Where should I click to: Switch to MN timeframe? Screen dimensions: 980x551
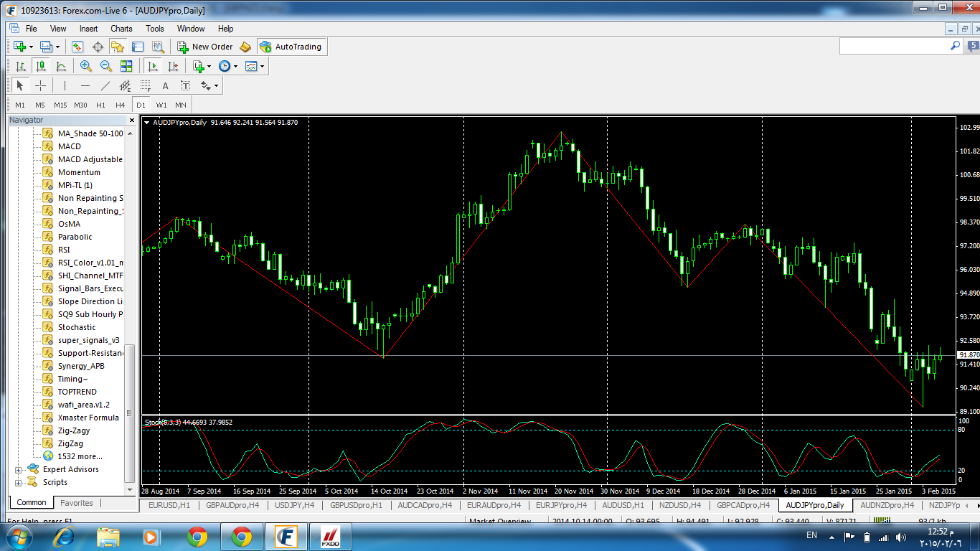(181, 105)
